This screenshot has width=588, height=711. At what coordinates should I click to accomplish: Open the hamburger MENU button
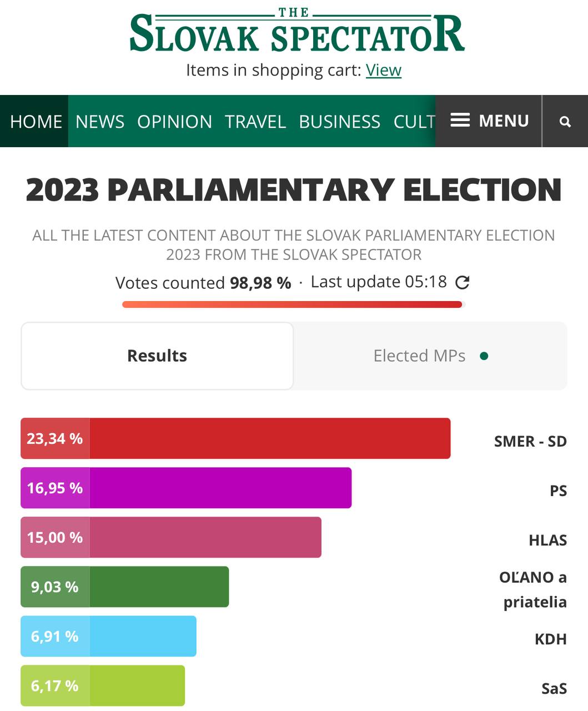(x=489, y=121)
